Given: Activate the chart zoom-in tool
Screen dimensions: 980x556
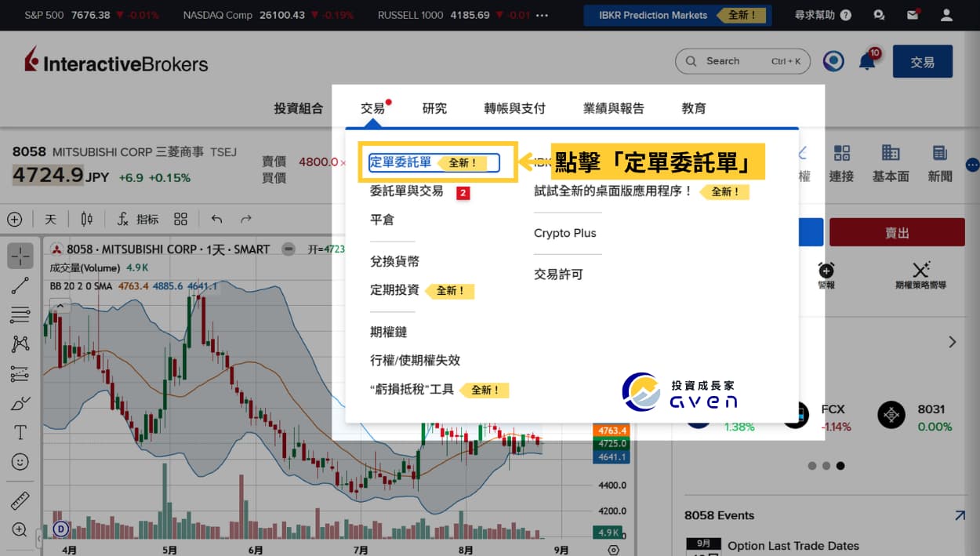Looking at the screenshot, I should point(20,530).
